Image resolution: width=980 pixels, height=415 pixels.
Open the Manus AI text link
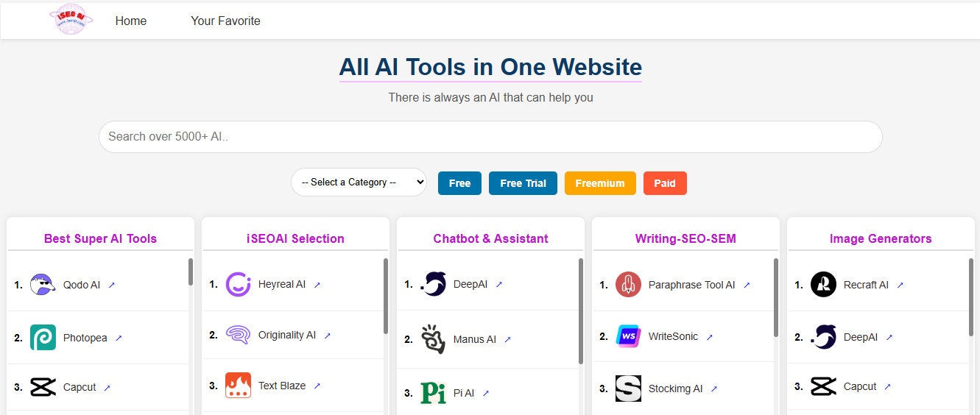click(475, 339)
